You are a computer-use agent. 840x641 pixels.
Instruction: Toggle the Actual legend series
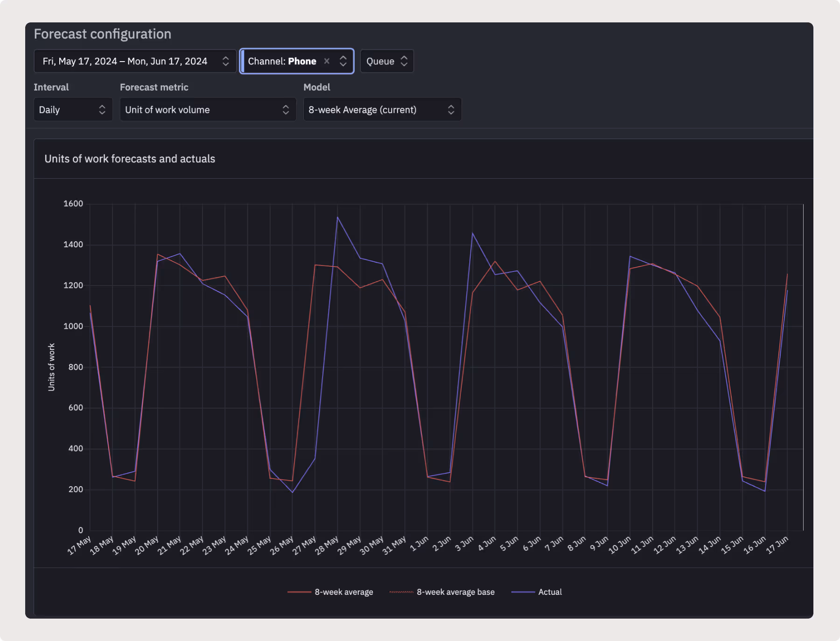(537, 592)
